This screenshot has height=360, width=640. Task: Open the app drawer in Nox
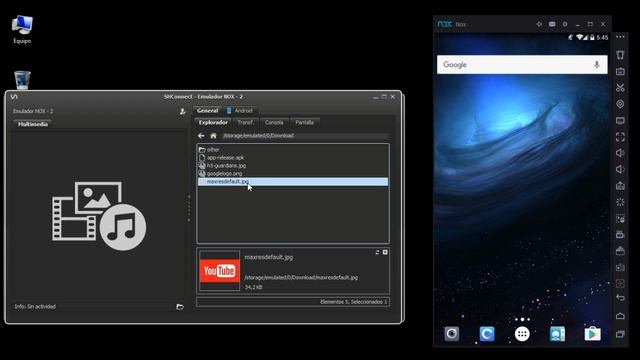(x=522, y=334)
